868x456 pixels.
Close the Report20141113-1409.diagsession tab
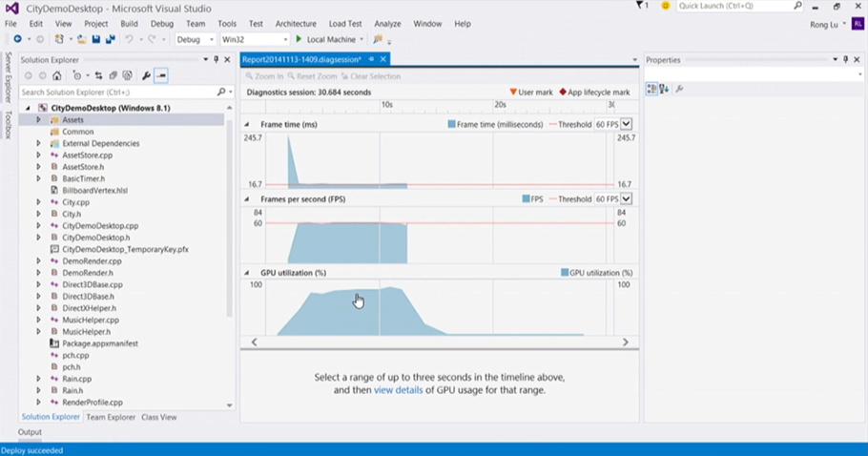pos(383,59)
